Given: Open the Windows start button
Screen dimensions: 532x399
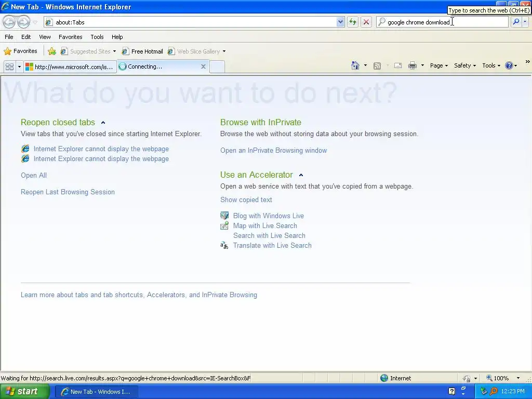Looking at the screenshot, I should 25,391.
